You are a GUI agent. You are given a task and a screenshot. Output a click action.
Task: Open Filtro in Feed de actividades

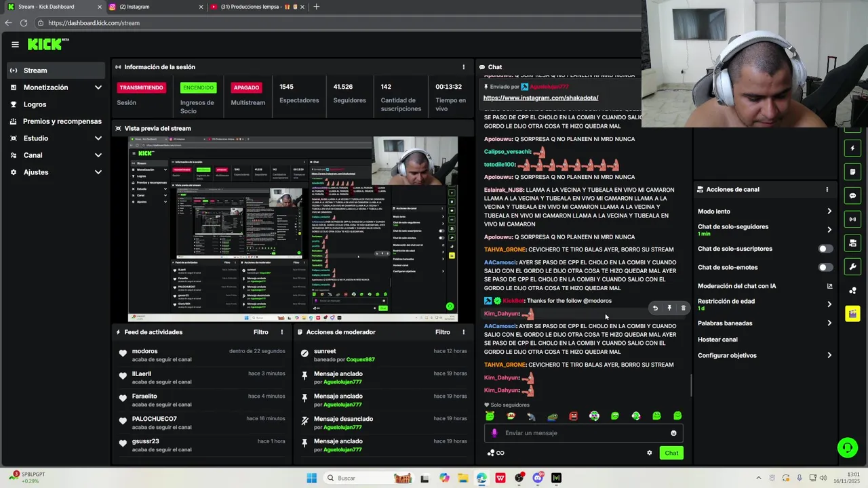click(x=261, y=332)
